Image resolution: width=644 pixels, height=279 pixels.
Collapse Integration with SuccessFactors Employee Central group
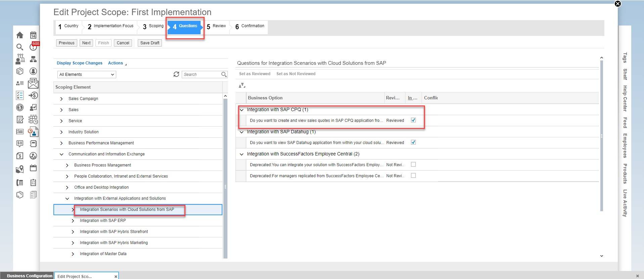[242, 154]
